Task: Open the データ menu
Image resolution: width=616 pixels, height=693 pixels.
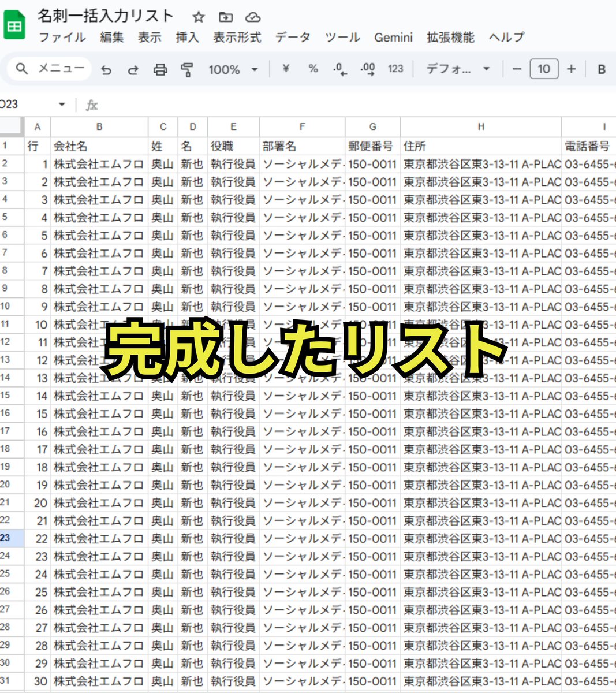Action: 293,38
